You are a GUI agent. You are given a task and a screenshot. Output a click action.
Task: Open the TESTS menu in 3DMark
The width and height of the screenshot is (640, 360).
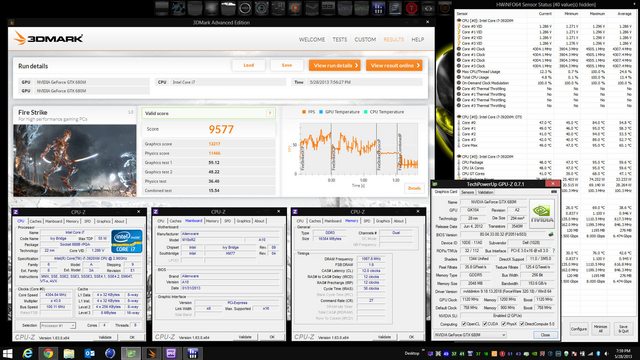click(x=340, y=40)
